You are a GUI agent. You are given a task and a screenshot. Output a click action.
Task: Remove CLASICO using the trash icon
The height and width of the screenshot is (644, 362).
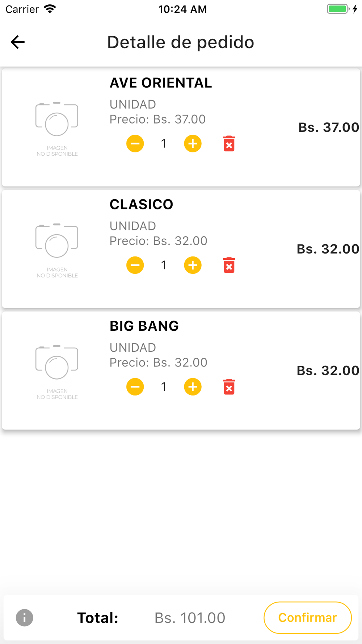(x=229, y=265)
